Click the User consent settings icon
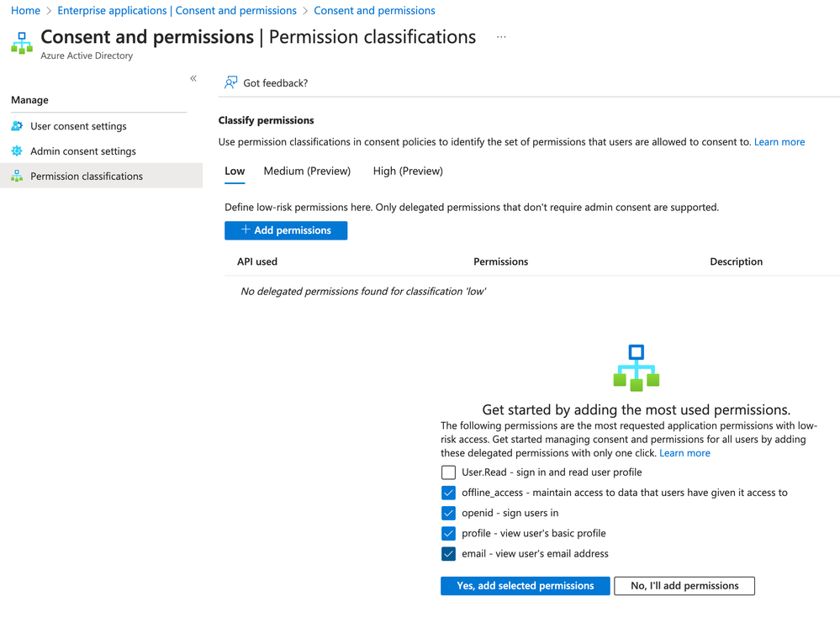Image resolution: width=840 pixels, height=628 pixels. click(17, 126)
